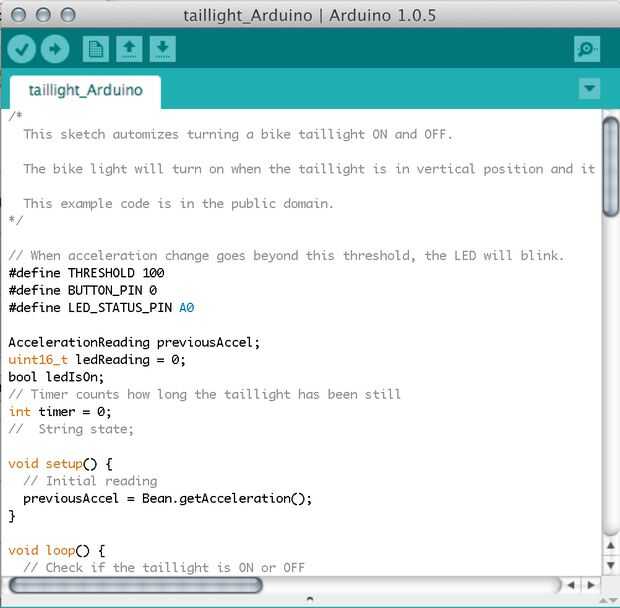Click the closing '*/' comment marker

tap(16, 220)
